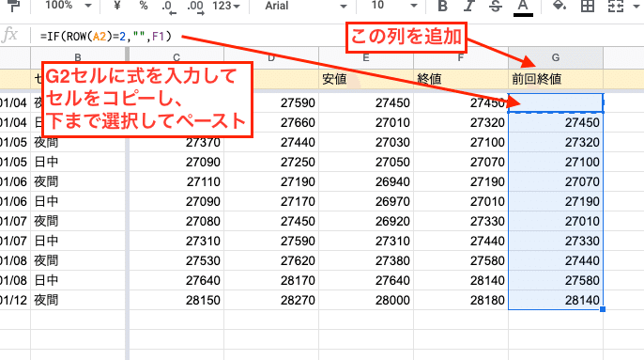Select the empty cell under 前回終値
The image size is (644, 360).
point(556,102)
